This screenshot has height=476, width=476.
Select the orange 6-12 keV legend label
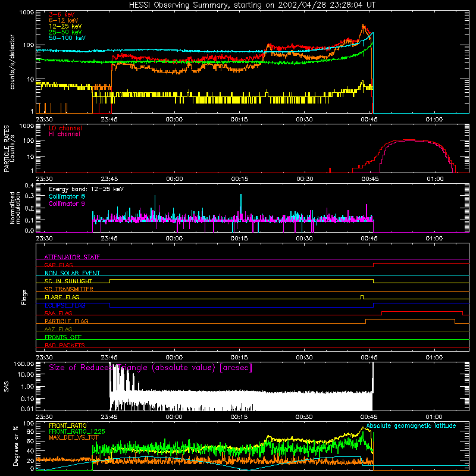coord(63,20)
